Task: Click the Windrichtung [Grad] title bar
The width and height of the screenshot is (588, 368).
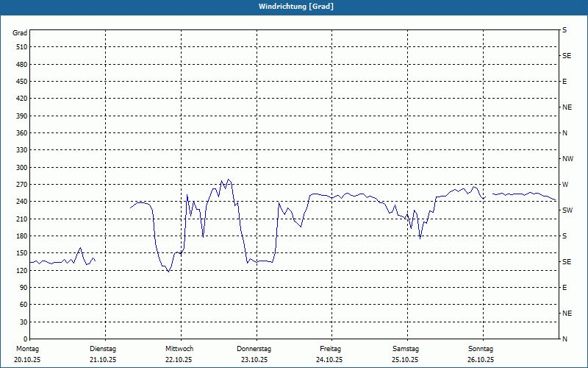Action: click(x=294, y=7)
